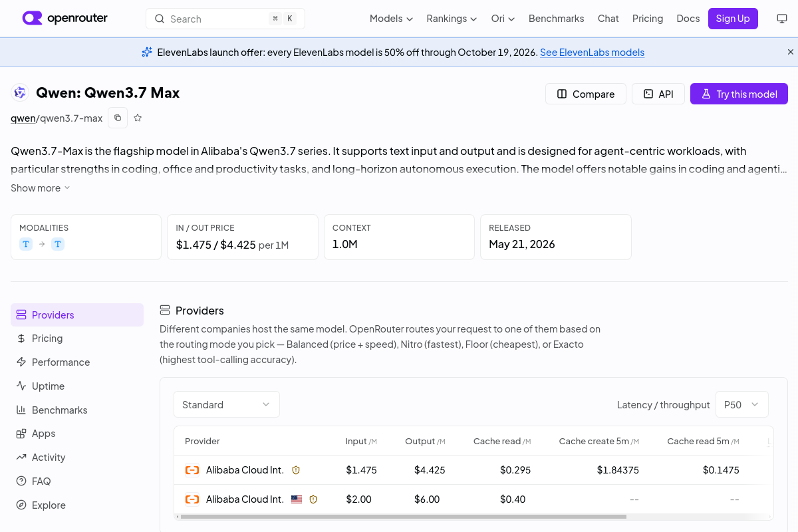Focus the Search input field
Screen dimensions: 798x532
(x=225, y=19)
